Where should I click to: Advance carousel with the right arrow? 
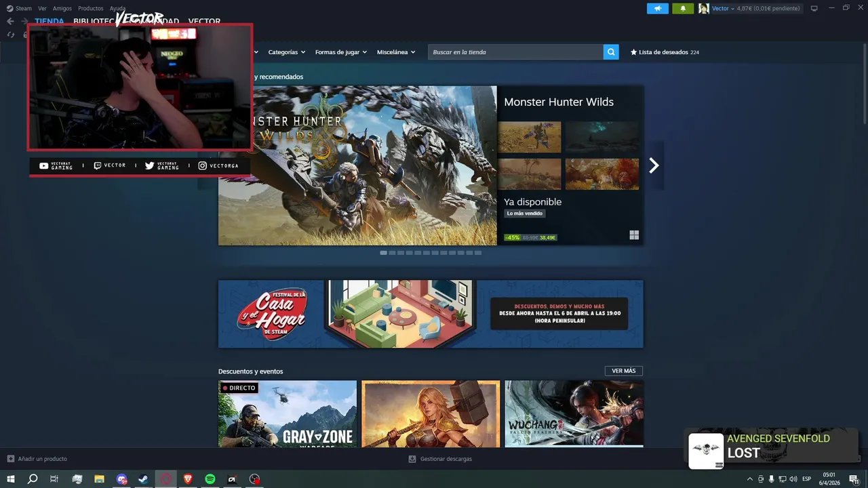coord(654,165)
